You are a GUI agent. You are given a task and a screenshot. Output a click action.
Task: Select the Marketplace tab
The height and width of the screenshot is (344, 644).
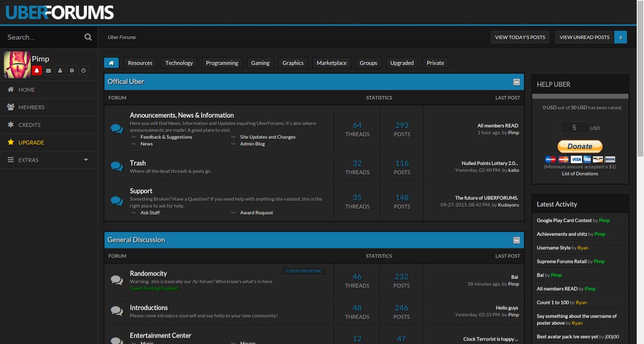pyautogui.click(x=332, y=63)
